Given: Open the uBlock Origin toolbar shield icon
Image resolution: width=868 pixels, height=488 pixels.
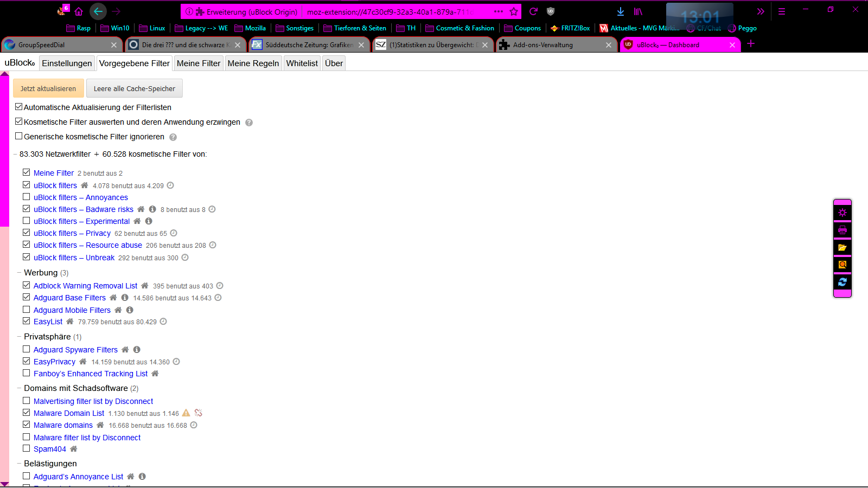Looking at the screenshot, I should point(551,11).
